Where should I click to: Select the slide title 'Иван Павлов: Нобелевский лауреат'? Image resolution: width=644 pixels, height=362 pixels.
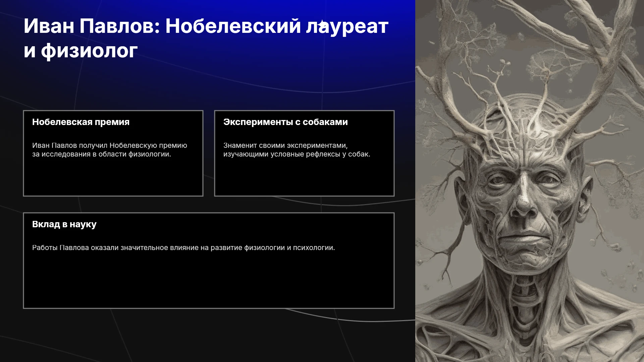[206, 26]
